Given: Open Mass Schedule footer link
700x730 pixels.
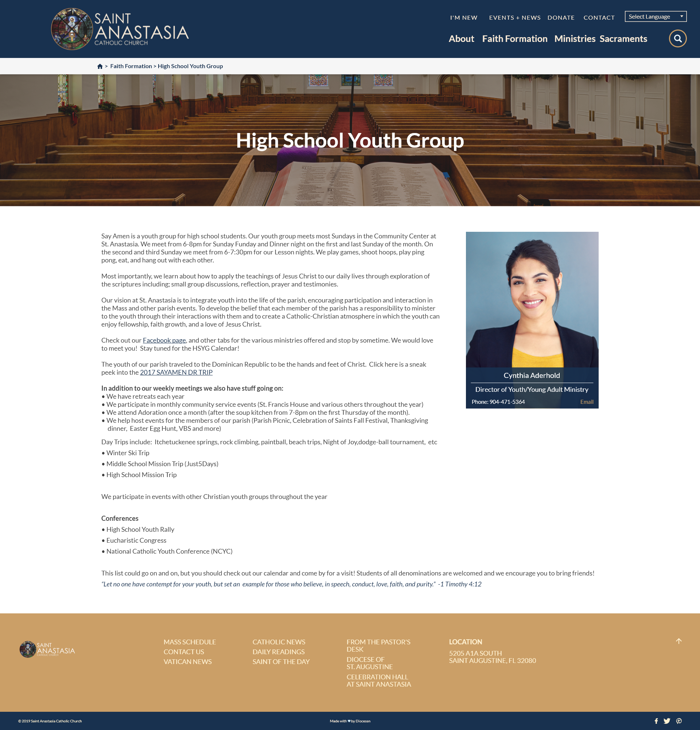Looking at the screenshot, I should tap(190, 642).
